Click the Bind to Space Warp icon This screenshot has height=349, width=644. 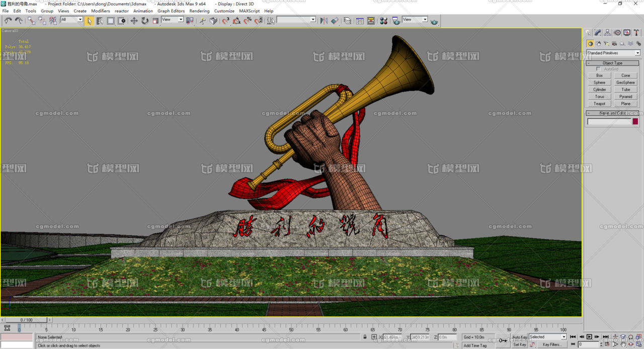pos(53,21)
